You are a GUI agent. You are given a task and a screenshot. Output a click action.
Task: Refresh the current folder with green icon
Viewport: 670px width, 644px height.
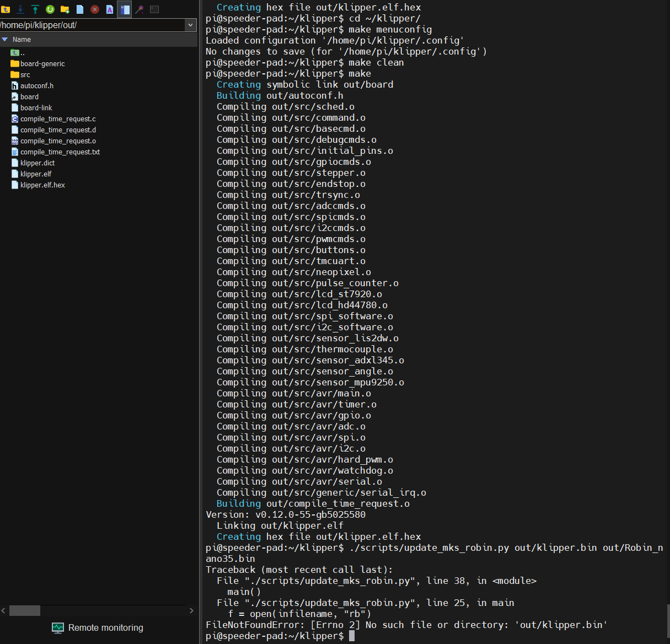click(x=50, y=9)
